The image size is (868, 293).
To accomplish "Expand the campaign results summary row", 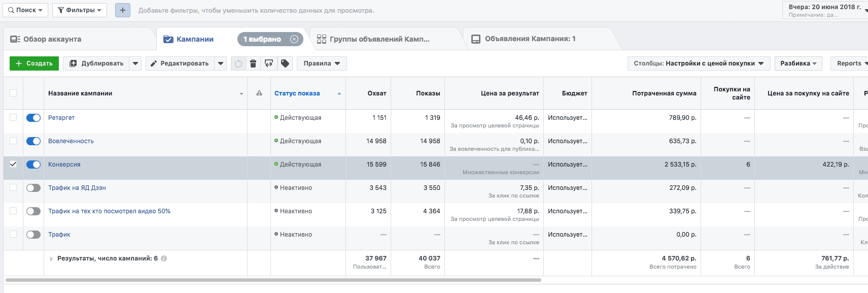I will click(x=51, y=258).
